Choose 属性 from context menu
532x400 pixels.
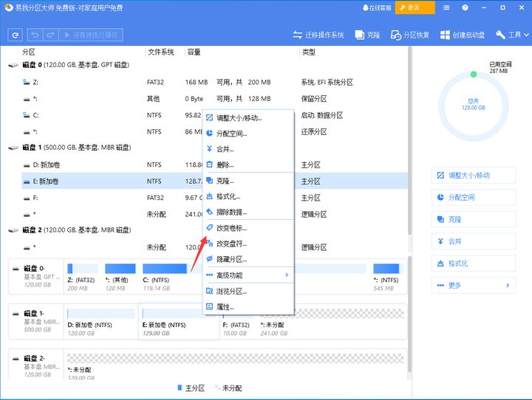pyautogui.click(x=248, y=307)
